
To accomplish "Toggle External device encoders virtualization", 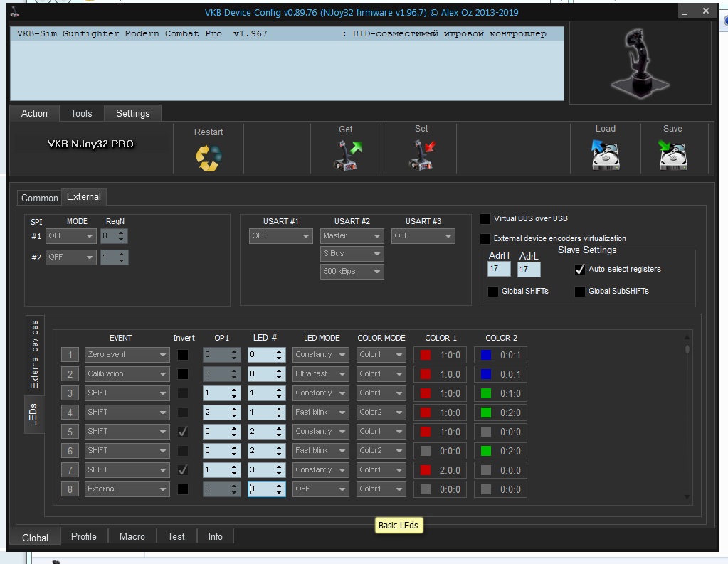I will (485, 238).
